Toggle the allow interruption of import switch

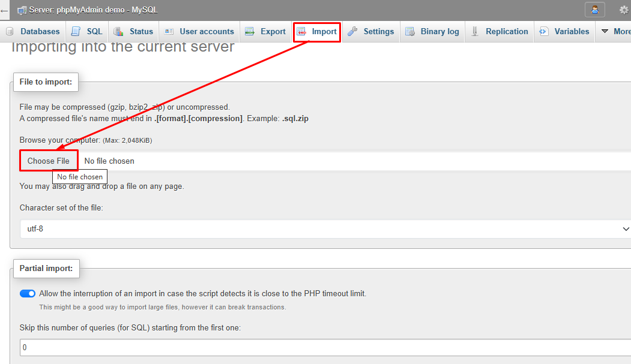pos(28,294)
